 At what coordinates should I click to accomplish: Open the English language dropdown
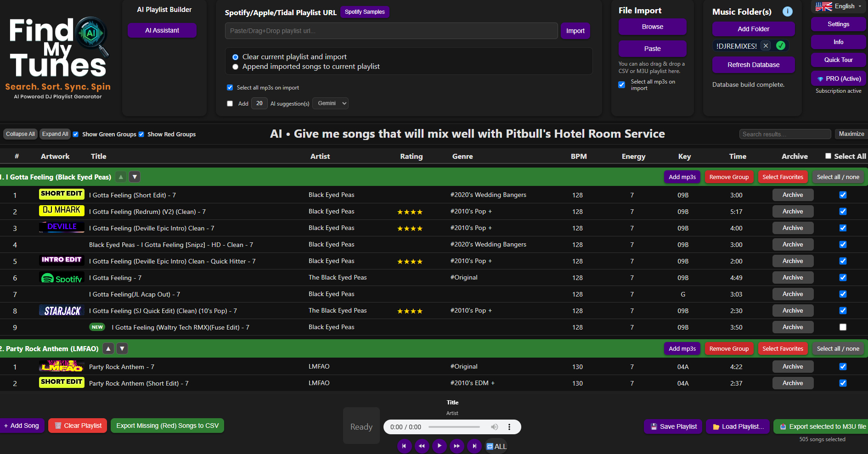click(x=844, y=6)
